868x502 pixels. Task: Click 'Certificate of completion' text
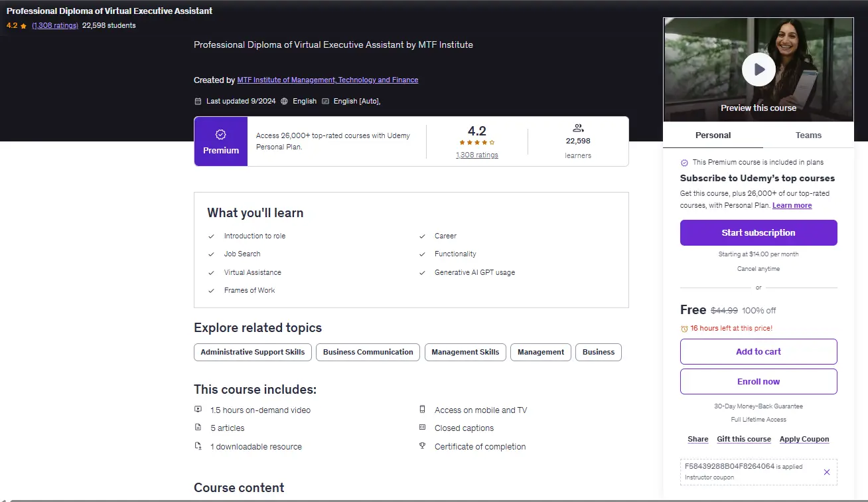coord(480,446)
